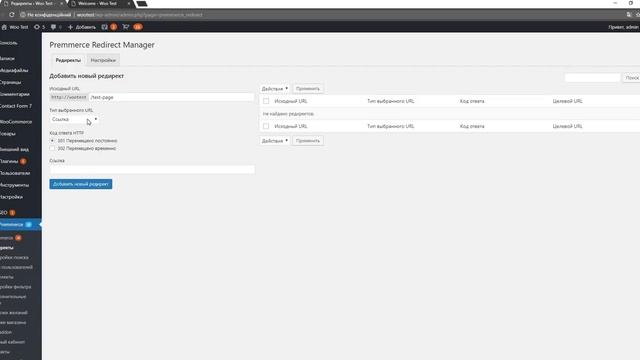This screenshot has width=640, height=360.
Task: Open the updates icon in admin bar
Action: point(37,27)
